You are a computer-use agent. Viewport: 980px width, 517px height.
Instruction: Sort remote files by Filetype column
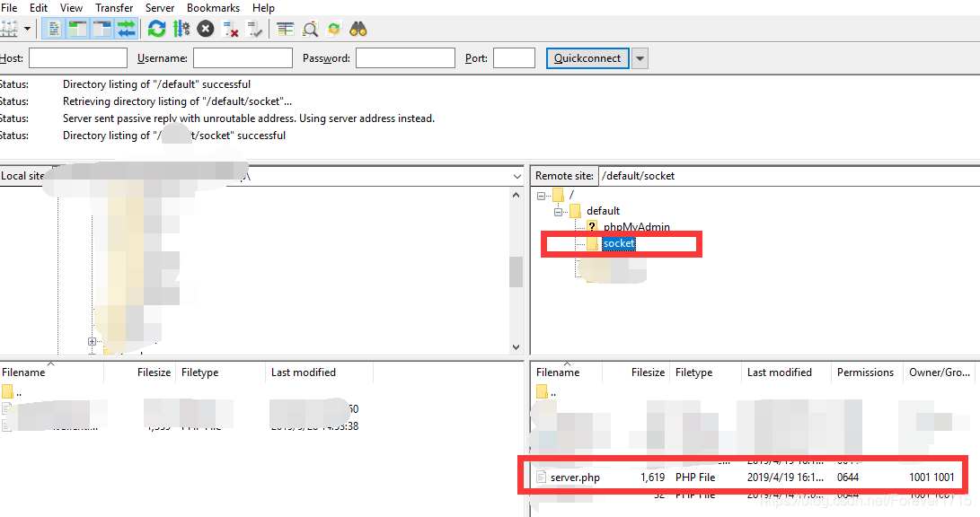click(706, 372)
